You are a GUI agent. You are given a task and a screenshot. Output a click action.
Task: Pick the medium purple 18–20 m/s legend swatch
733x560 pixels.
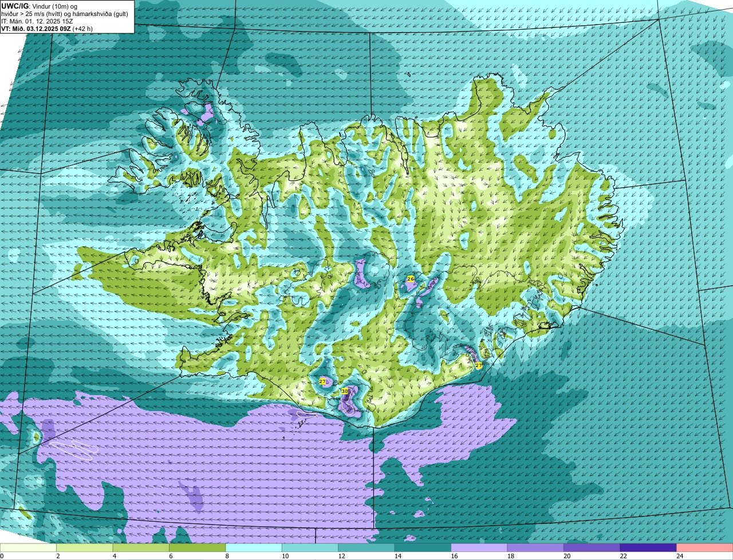[x=536, y=547]
